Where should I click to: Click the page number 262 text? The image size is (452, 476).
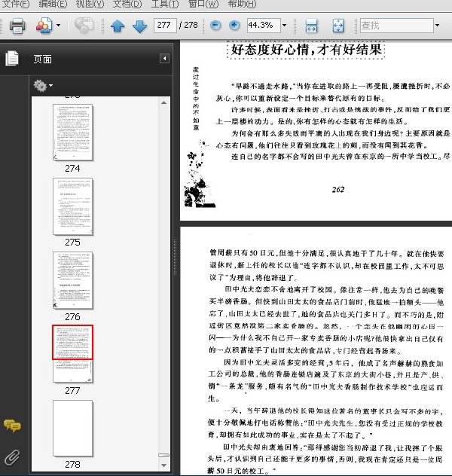[x=338, y=190]
